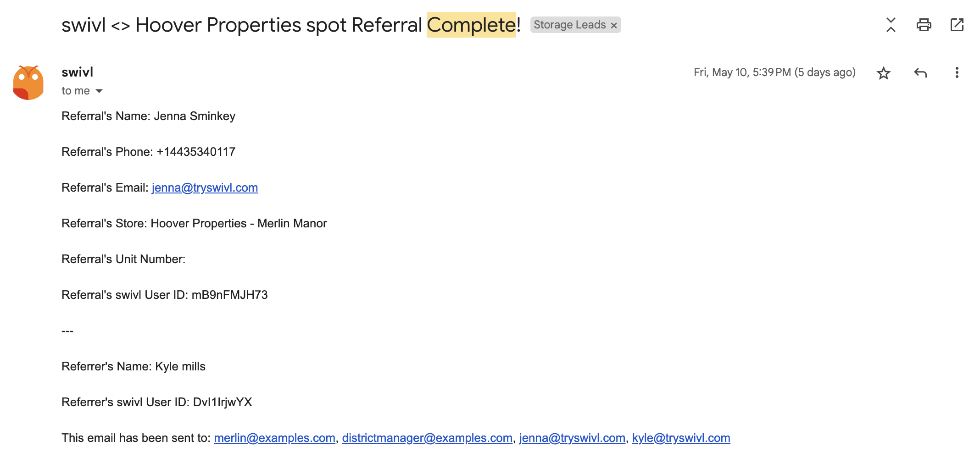Click the Referral's swivl User ID line

(x=164, y=295)
